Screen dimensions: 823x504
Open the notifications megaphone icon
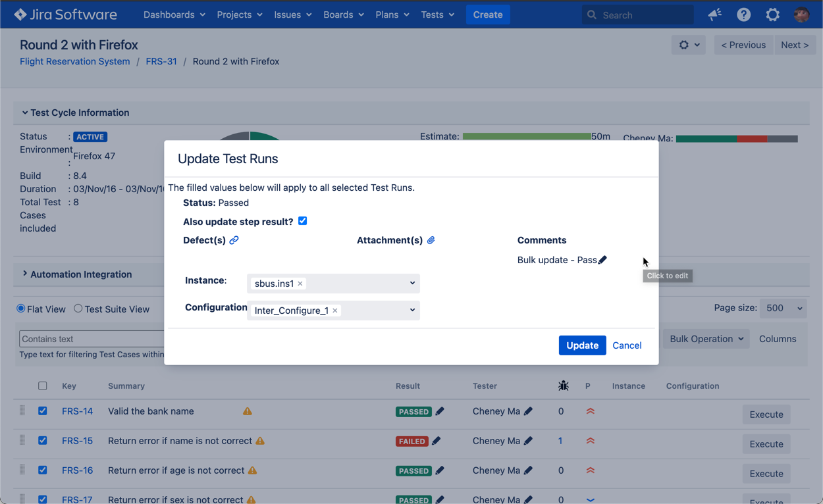coord(714,14)
